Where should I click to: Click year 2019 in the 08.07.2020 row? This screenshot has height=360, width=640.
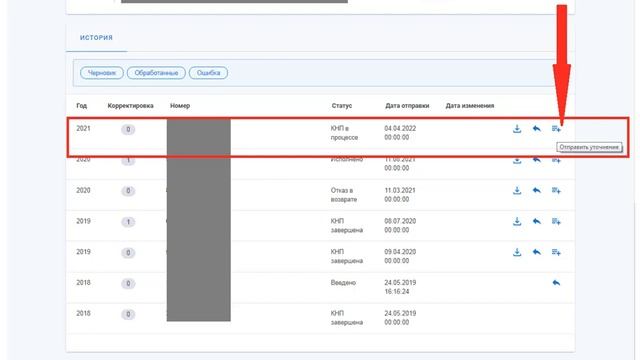click(x=83, y=221)
